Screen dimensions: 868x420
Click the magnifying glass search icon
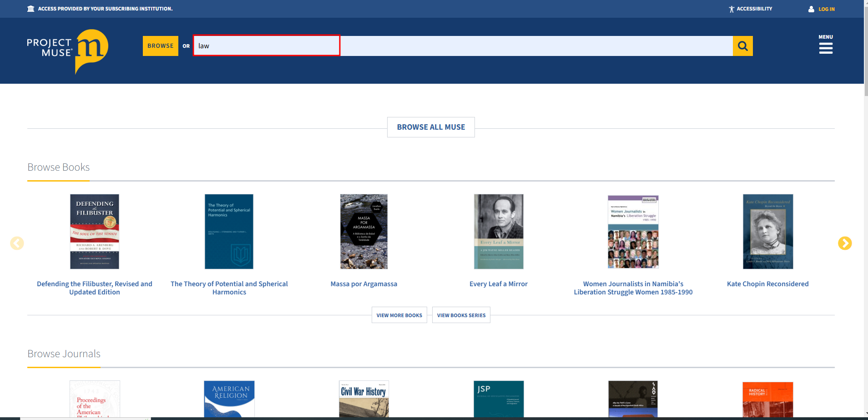742,46
